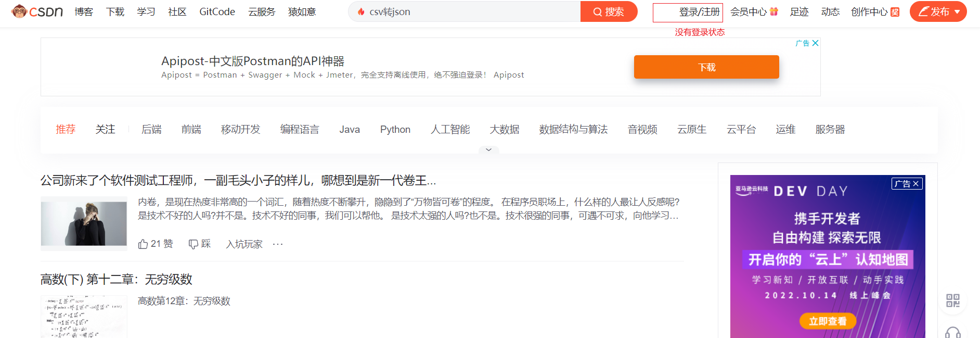Expand the category navigation chevron
This screenshot has width=980, height=338.
pos(488,150)
